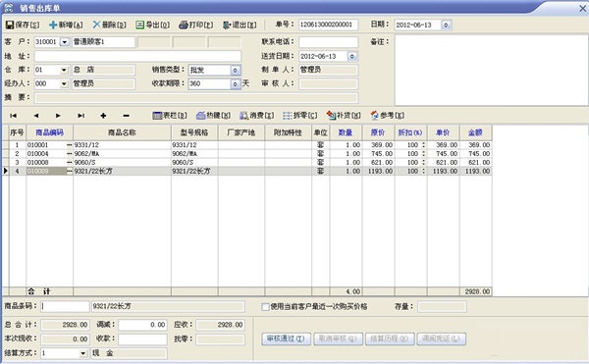
Task: Open the handler 000 dropdown
Action: 64,83
